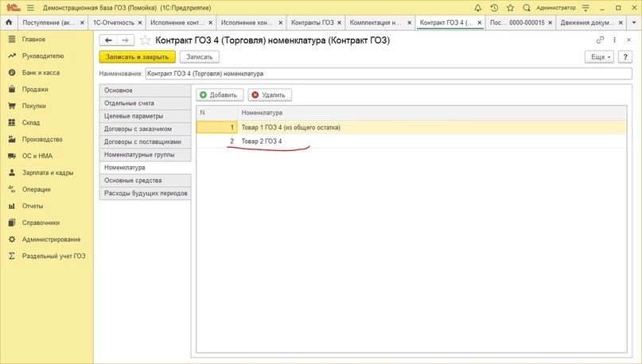Switch to the Основное tab
This screenshot has width=642, height=364.
[145, 91]
